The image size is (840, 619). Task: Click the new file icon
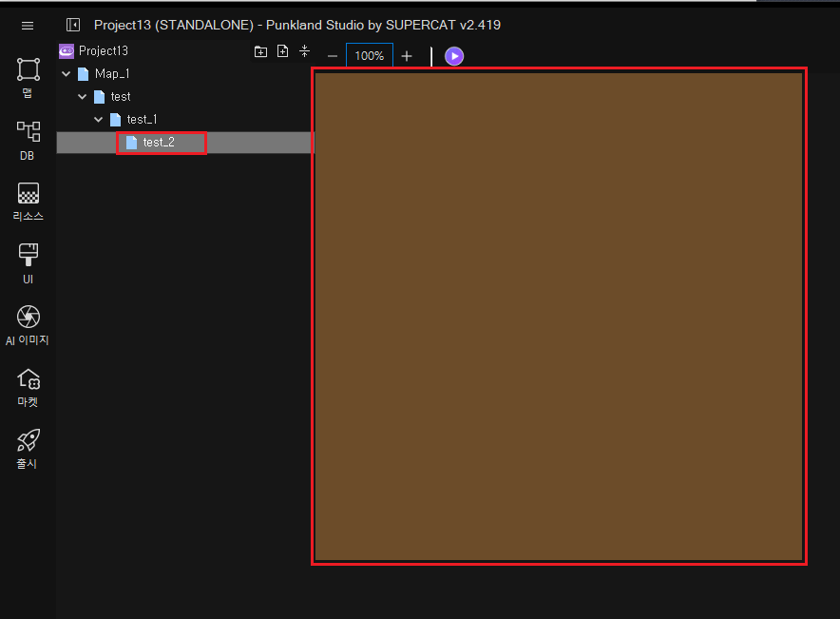click(x=282, y=51)
